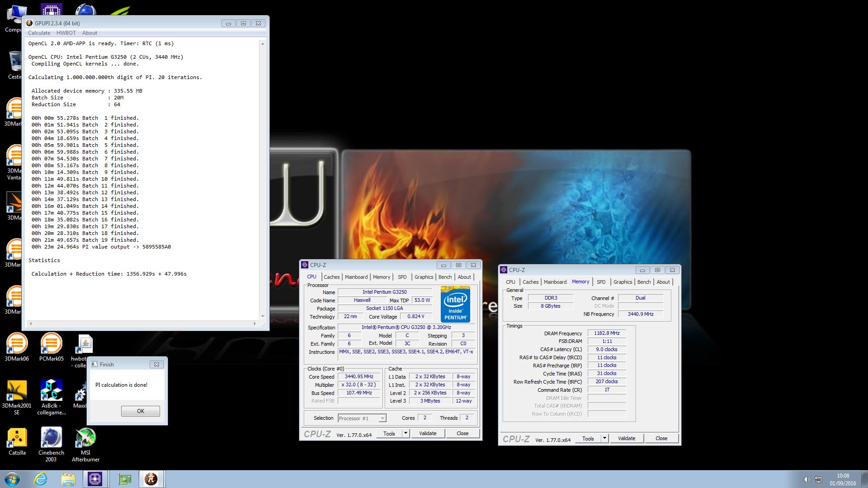
Task: Switch to GPUPI taskbar button
Action: pos(151,479)
